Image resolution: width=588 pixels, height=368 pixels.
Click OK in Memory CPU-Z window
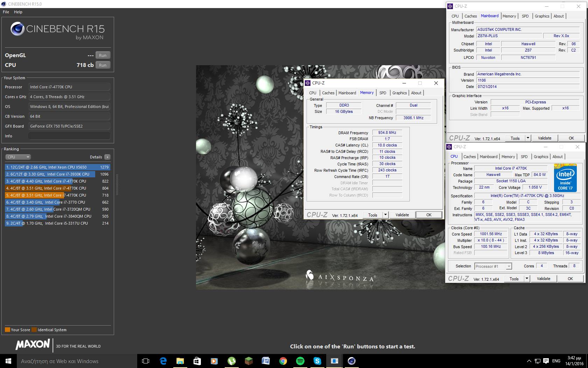[429, 215]
